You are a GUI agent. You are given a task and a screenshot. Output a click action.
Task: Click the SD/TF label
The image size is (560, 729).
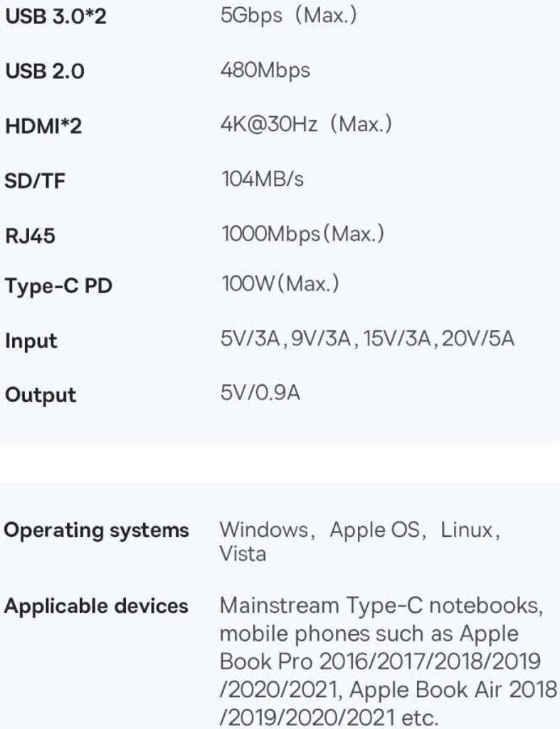tap(36, 181)
